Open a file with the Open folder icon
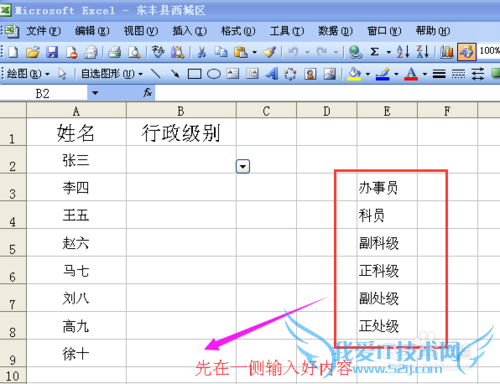Viewport: 500px width, 384px height. point(33,52)
